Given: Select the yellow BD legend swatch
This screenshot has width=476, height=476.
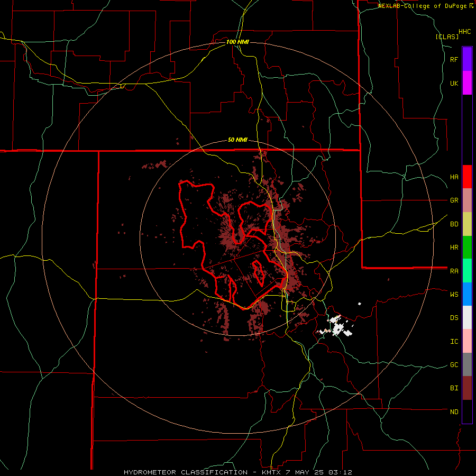Looking at the screenshot, I should [467, 224].
